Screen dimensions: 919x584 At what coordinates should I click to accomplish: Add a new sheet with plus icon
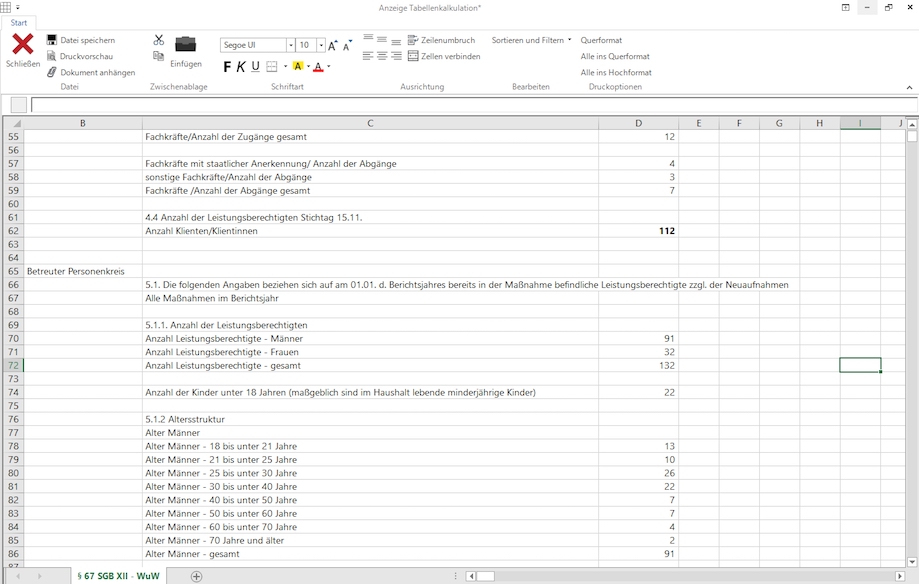(196, 576)
